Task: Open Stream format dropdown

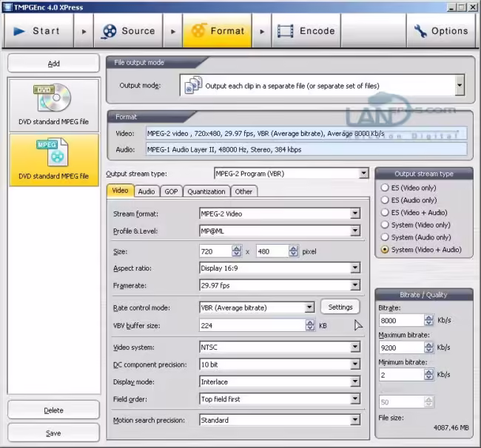Action: coord(355,213)
